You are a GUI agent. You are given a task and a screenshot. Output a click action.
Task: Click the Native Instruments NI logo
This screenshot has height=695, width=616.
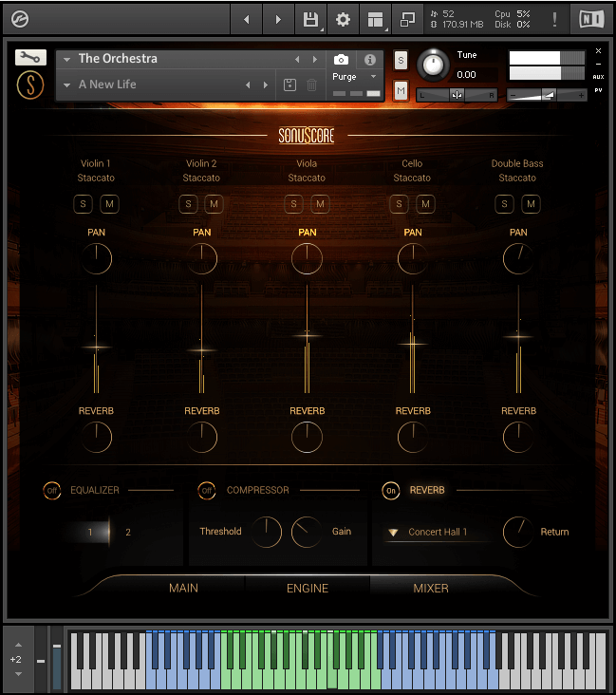(x=591, y=19)
